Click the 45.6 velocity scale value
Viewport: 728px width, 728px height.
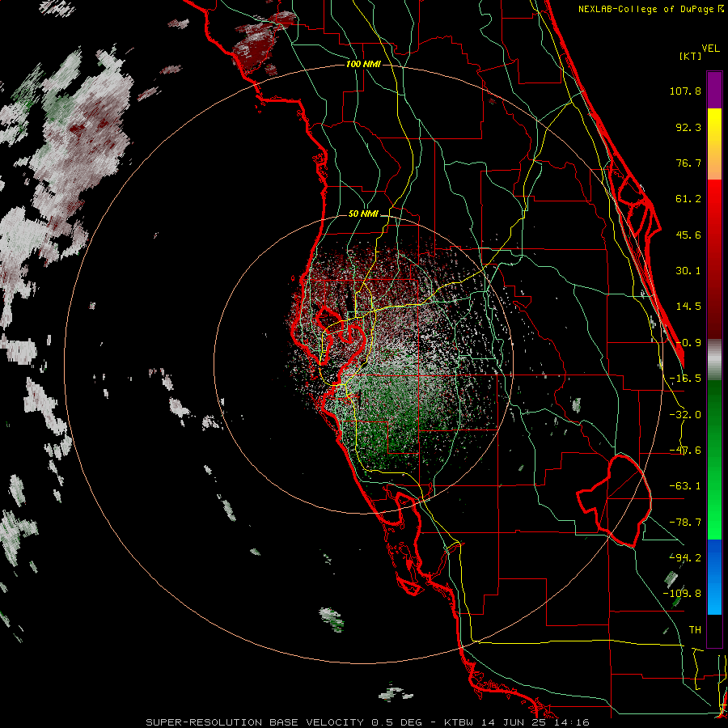(x=688, y=235)
